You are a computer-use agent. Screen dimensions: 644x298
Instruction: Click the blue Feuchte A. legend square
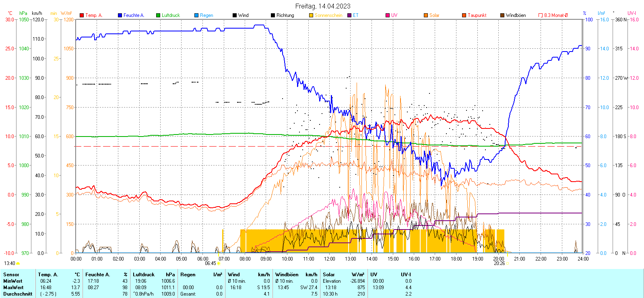point(120,15)
